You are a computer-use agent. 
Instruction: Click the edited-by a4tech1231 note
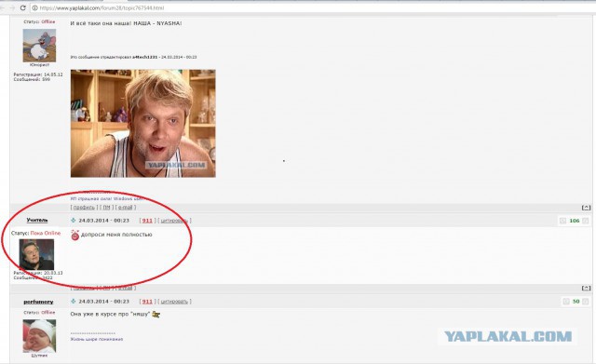point(133,57)
